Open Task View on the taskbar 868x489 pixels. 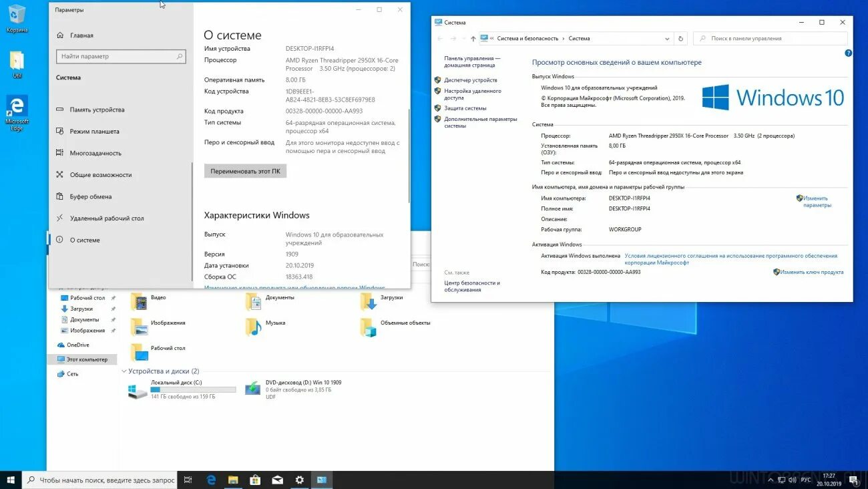point(188,480)
